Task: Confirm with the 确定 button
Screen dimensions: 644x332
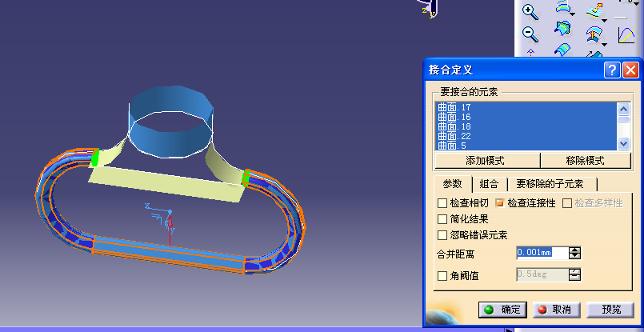Action: tap(502, 310)
